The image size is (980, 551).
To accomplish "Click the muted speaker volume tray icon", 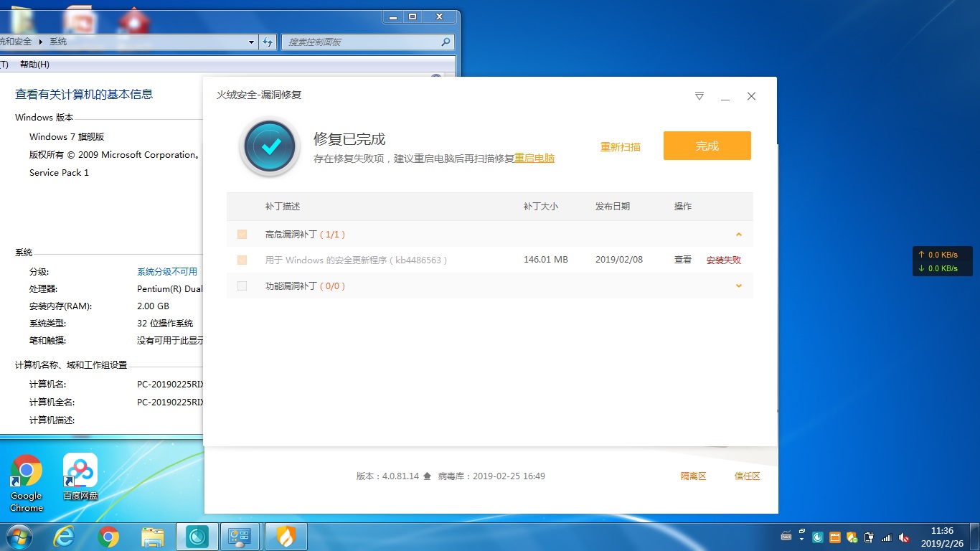I will [x=904, y=537].
